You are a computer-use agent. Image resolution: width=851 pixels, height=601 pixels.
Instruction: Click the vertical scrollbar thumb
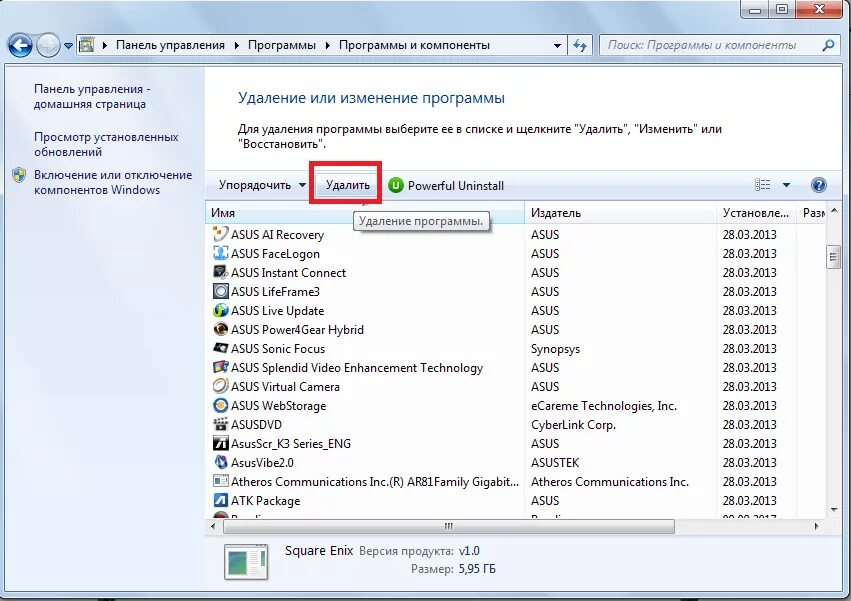[x=833, y=257]
